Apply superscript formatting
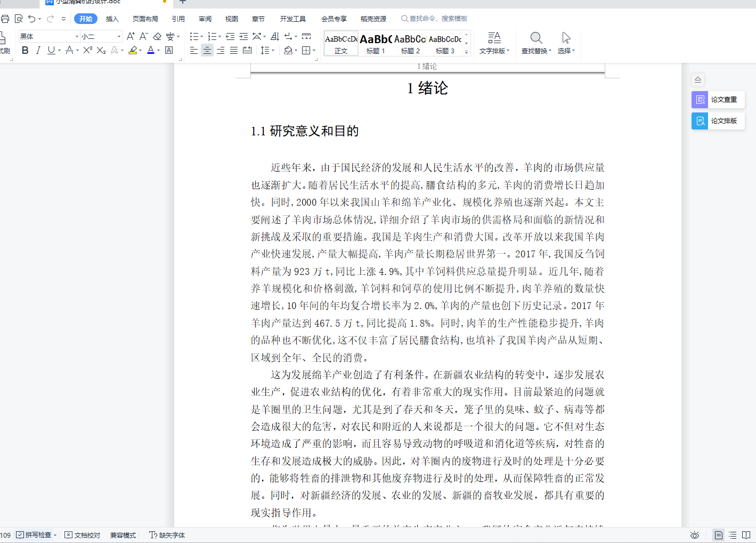Screen dimensions: 756x543 (x=88, y=50)
